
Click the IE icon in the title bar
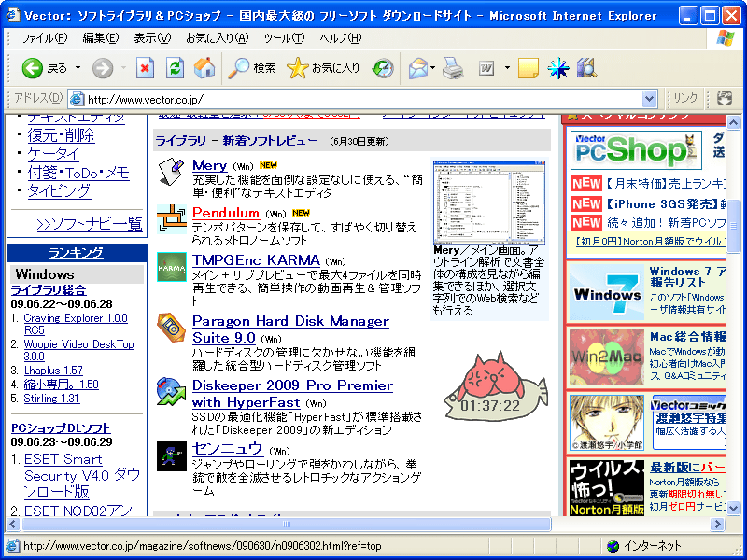coord(13,16)
